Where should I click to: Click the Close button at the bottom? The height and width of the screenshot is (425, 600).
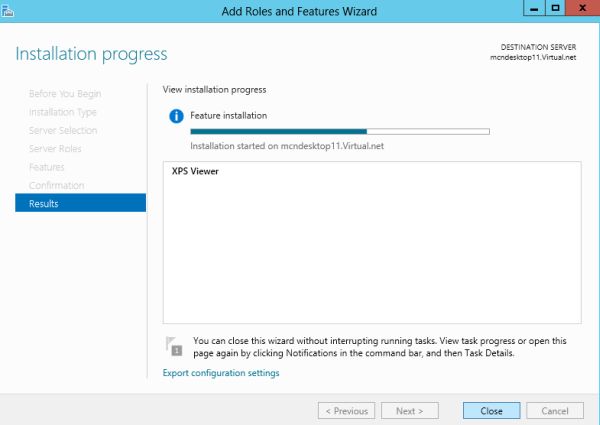[491, 411]
